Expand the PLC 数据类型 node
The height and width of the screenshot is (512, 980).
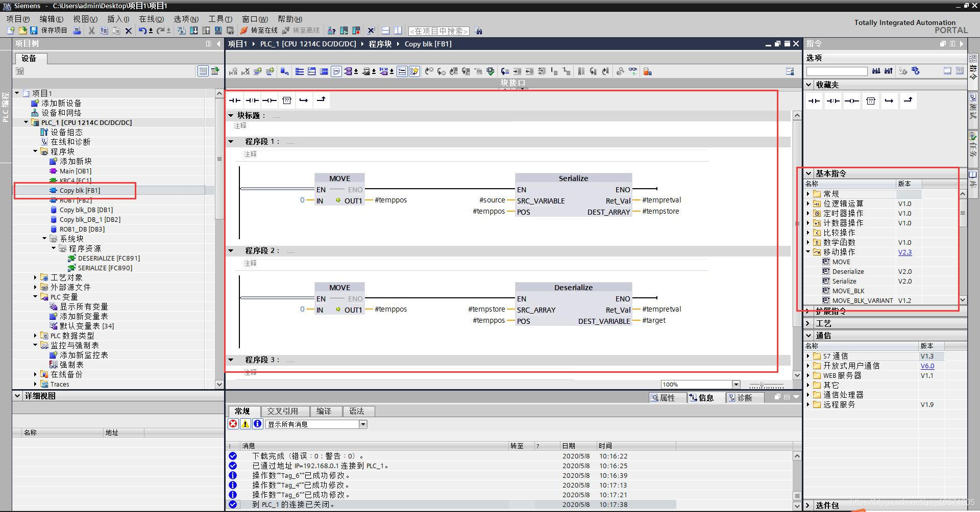[x=35, y=336]
